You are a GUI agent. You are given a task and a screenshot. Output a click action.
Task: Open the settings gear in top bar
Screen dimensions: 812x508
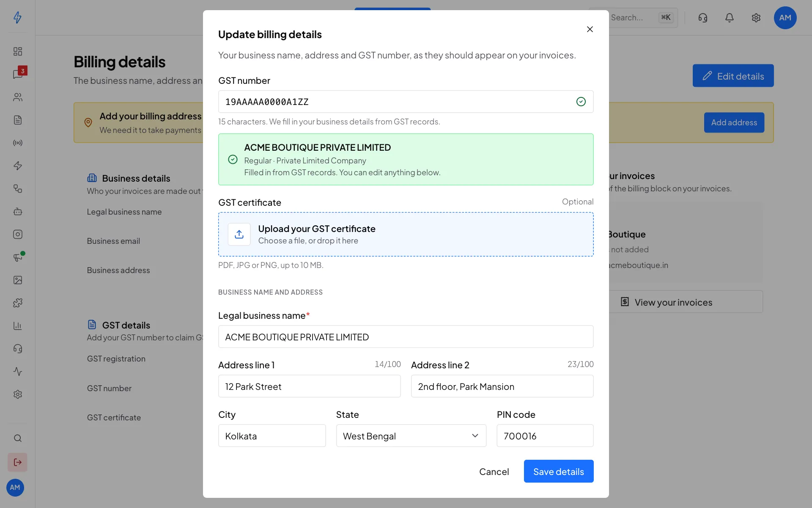tap(756, 17)
